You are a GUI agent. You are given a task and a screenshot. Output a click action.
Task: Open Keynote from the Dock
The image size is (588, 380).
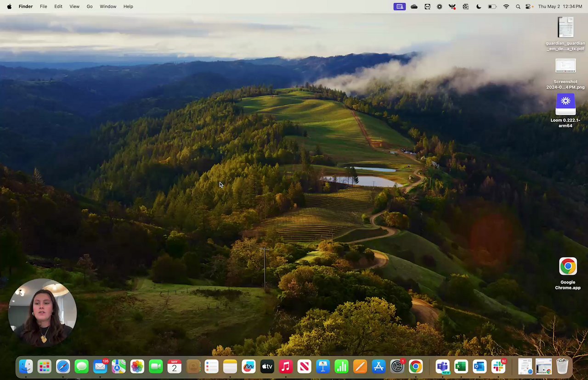click(x=323, y=366)
